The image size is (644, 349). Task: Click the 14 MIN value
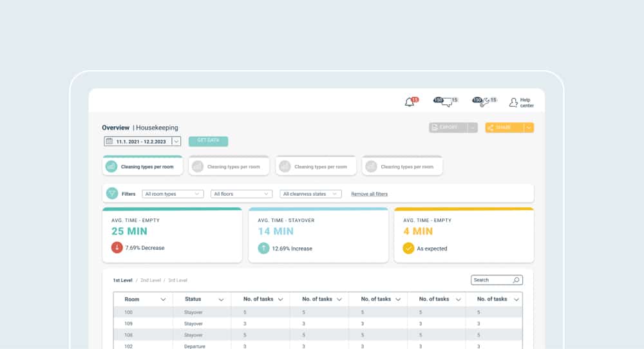pos(276,232)
